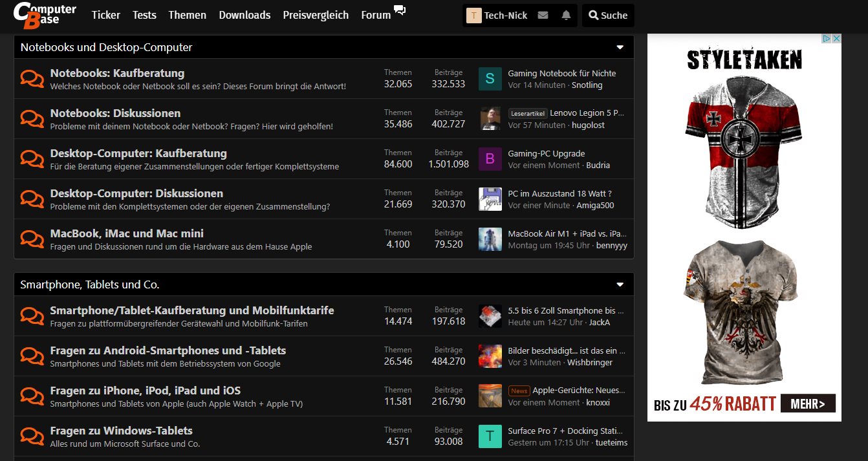Viewport: 868px width, 461px height.
Task: Collapse the Notebooks und Desktop-Computer category
Action: [620, 47]
